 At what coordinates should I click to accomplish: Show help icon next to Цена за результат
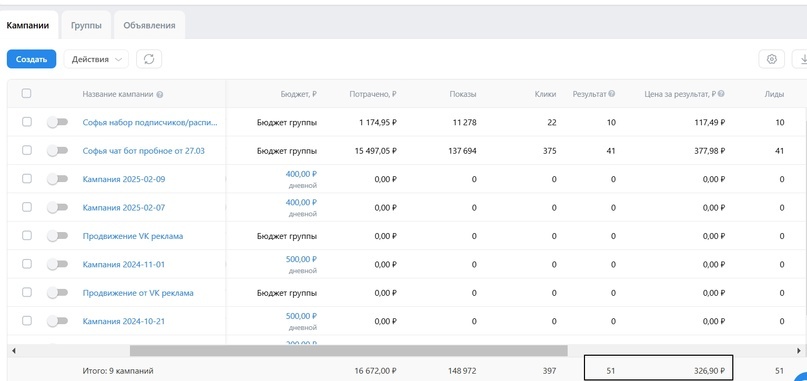pyautogui.click(x=722, y=94)
